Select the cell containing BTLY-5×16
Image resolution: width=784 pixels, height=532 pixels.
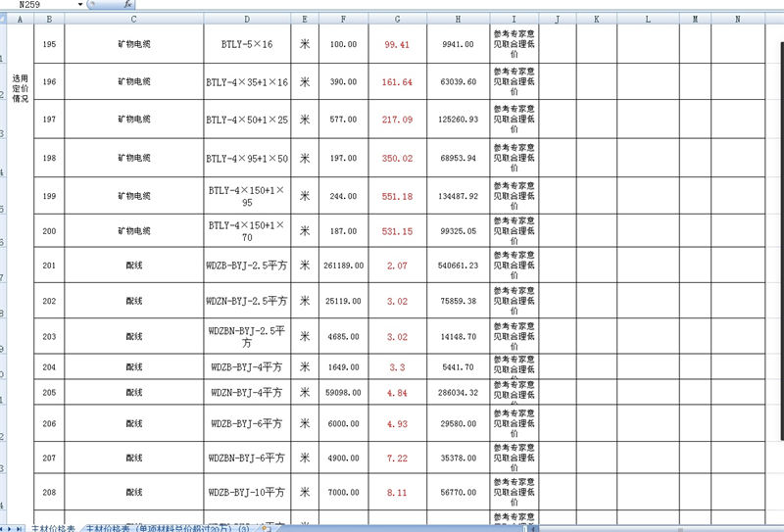(246, 44)
